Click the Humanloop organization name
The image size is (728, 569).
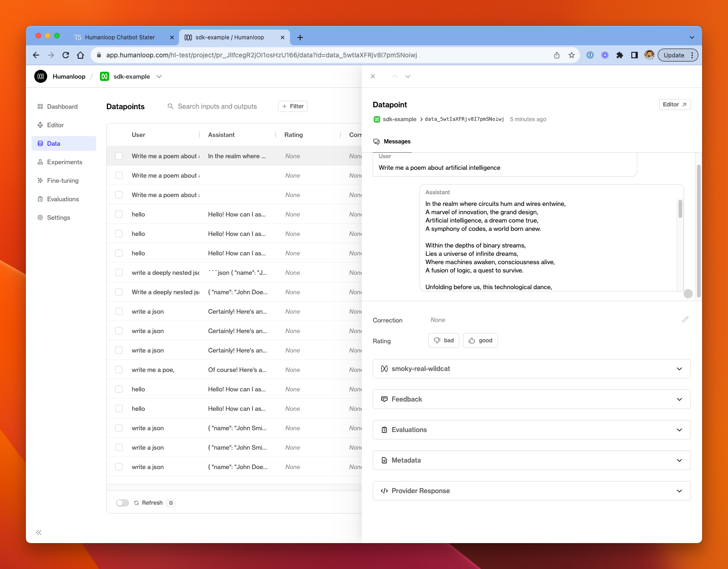click(69, 76)
